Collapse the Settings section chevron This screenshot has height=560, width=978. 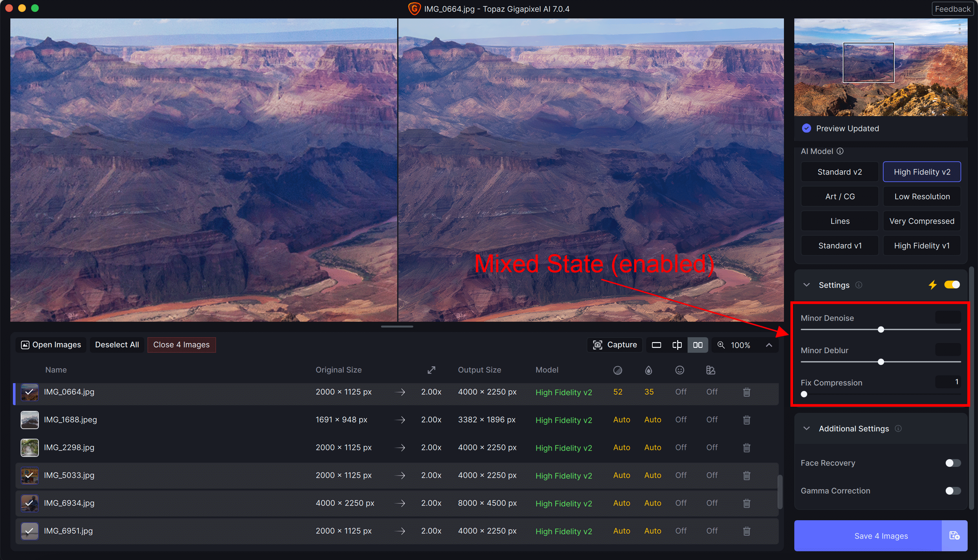pos(806,285)
